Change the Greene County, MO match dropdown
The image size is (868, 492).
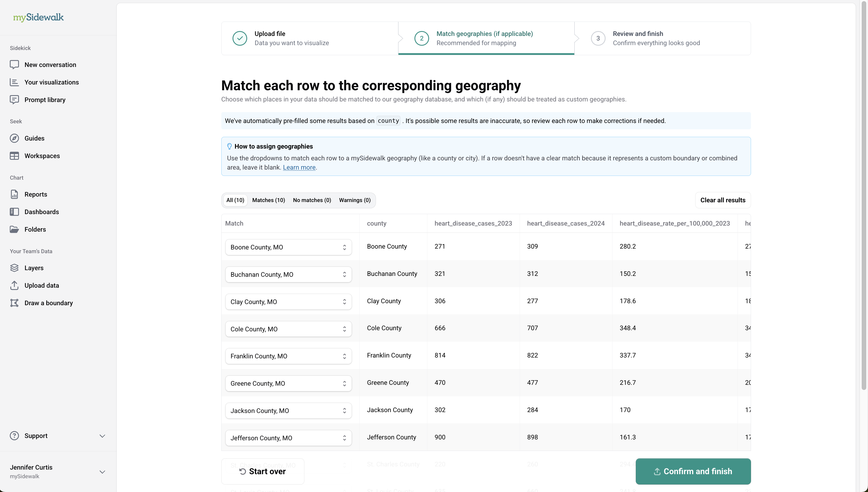point(288,384)
